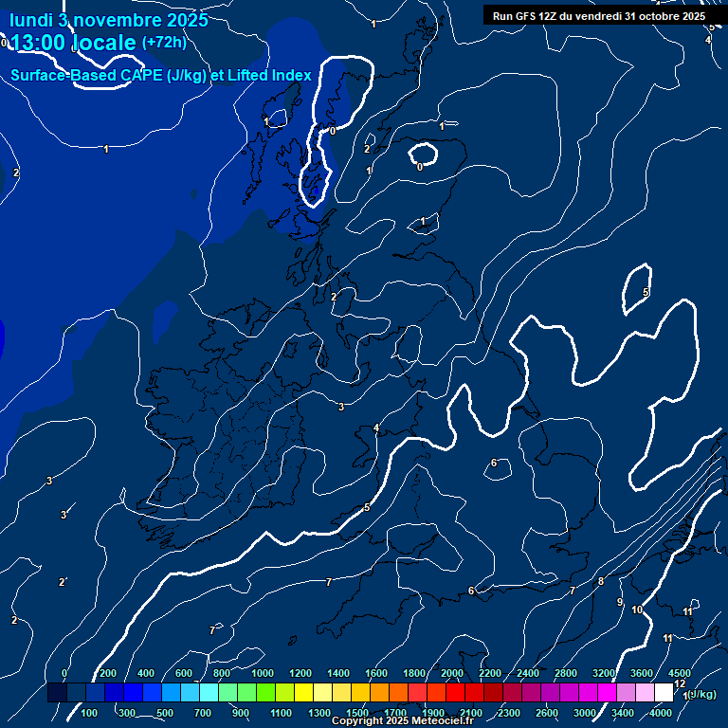This screenshot has width=728, height=728.
Task: Click the '2600' legend label
Action: pos(547,713)
